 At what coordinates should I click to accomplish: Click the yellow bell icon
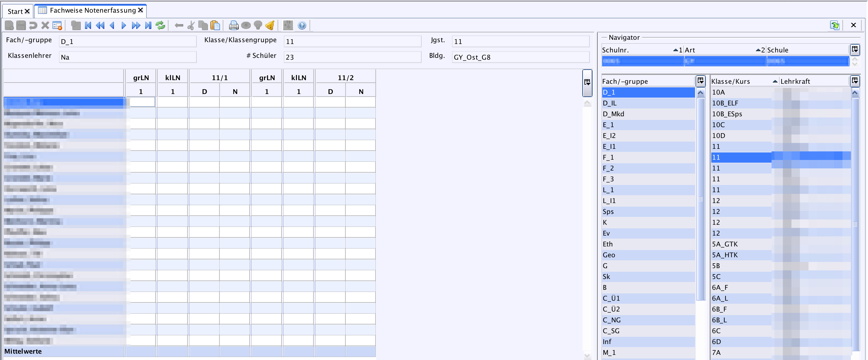[270, 25]
